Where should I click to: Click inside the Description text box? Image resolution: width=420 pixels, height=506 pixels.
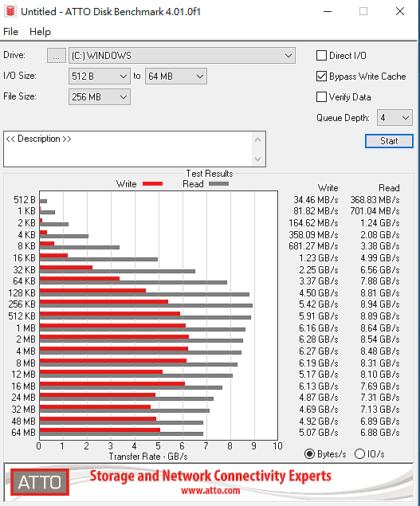pos(128,149)
